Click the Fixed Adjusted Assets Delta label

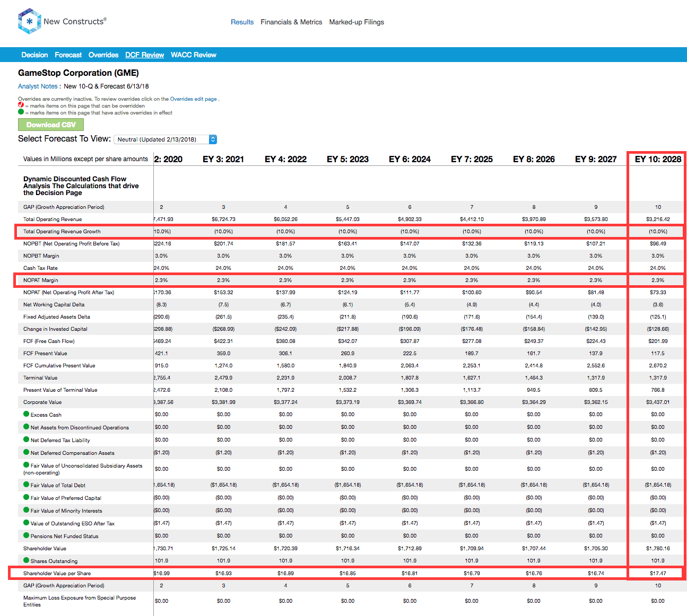click(x=57, y=317)
